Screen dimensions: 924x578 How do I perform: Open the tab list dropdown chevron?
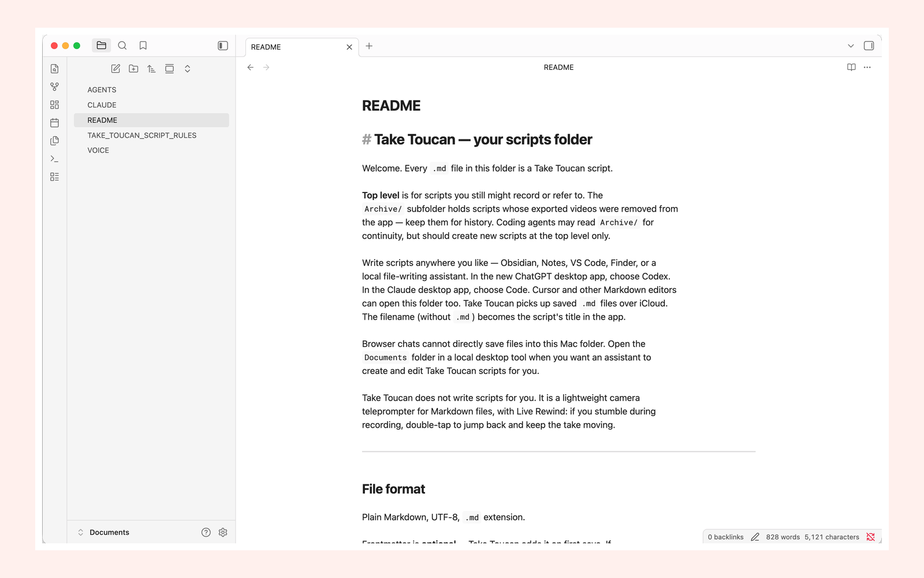[851, 46]
